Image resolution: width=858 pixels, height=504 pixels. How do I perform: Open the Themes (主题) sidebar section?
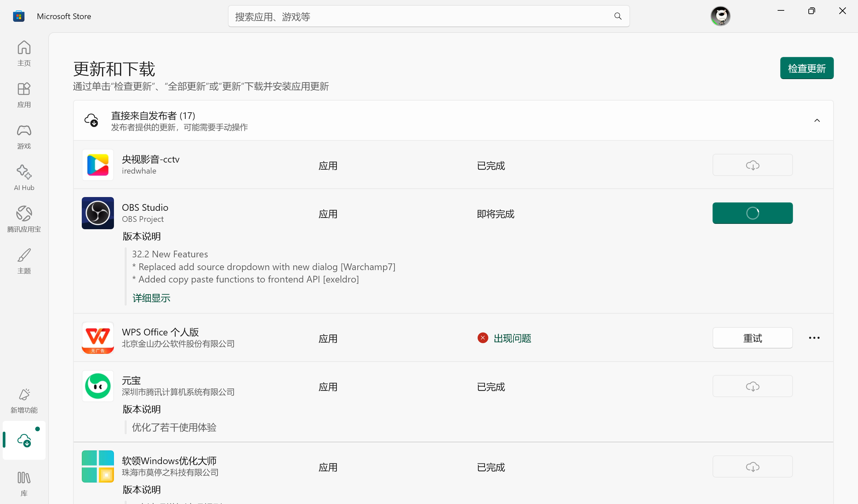point(24,261)
